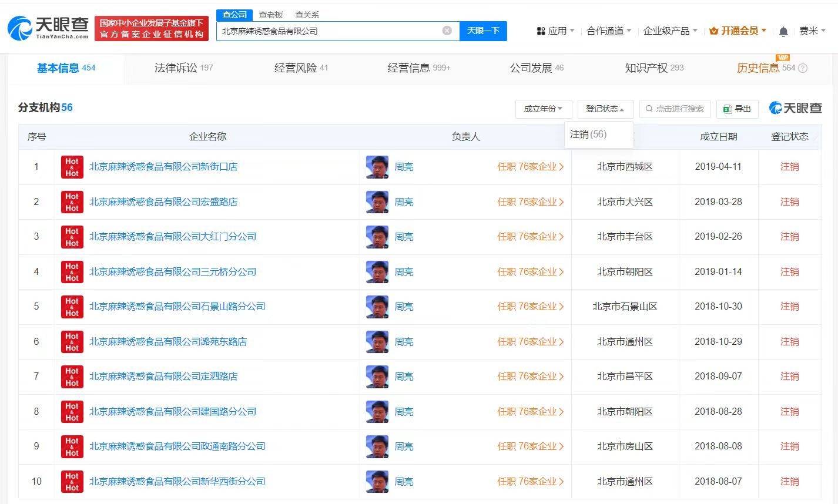Click the 应用 apps grid icon
838x504 pixels.
click(541, 31)
